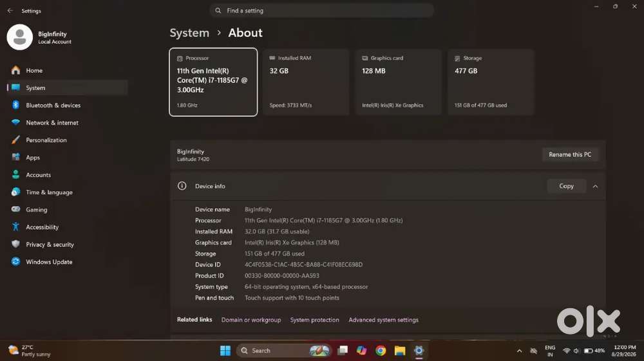Select the Storage 477 GB card
644x361 pixels.
[491, 82]
